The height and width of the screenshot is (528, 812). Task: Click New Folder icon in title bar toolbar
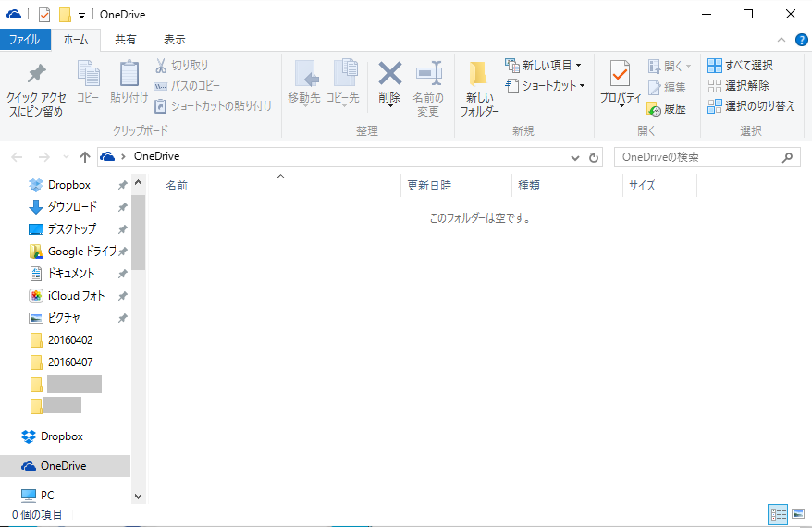coord(65,15)
